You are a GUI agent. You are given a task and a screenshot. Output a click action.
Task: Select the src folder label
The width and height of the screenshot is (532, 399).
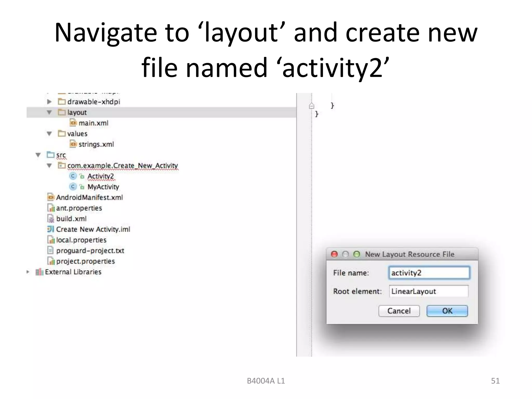61,155
